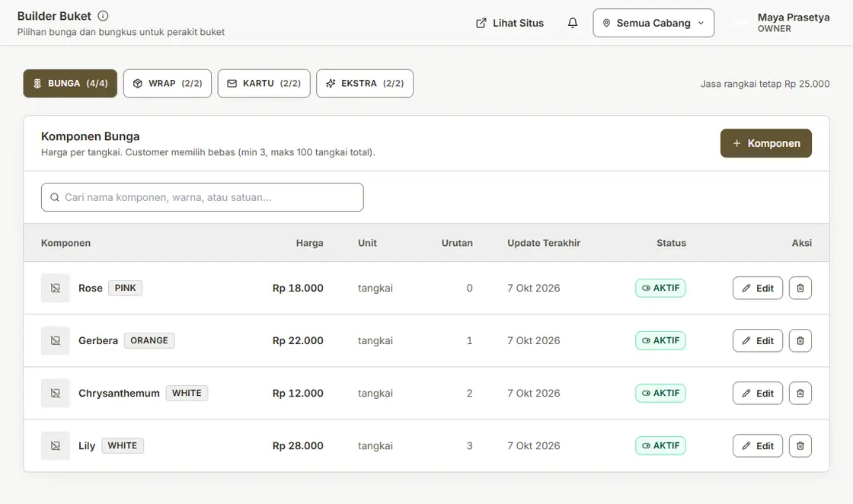The image size is (853, 504).
Task: Delete the Gerbera component
Action: point(800,341)
